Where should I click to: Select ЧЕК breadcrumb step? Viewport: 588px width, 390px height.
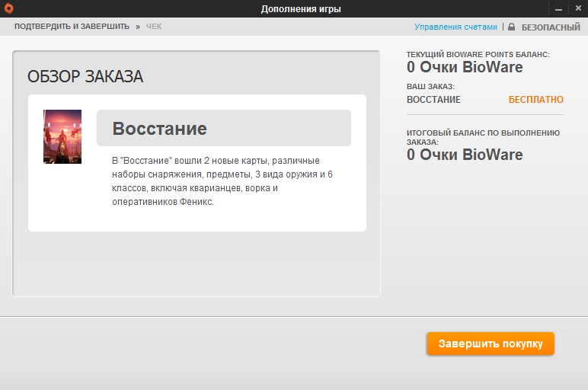click(x=154, y=26)
